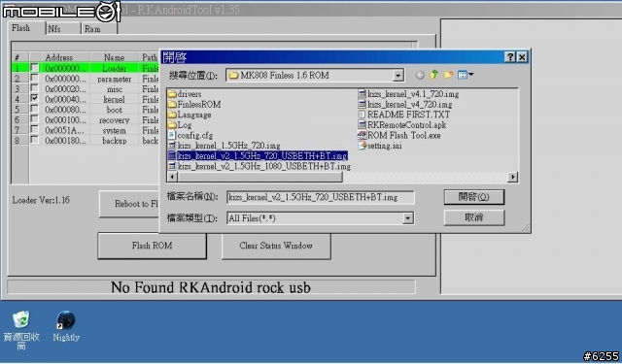Viewport: 622px width, 364px height.
Task: Toggle the recovery row checkbox
Action: pos(35,119)
